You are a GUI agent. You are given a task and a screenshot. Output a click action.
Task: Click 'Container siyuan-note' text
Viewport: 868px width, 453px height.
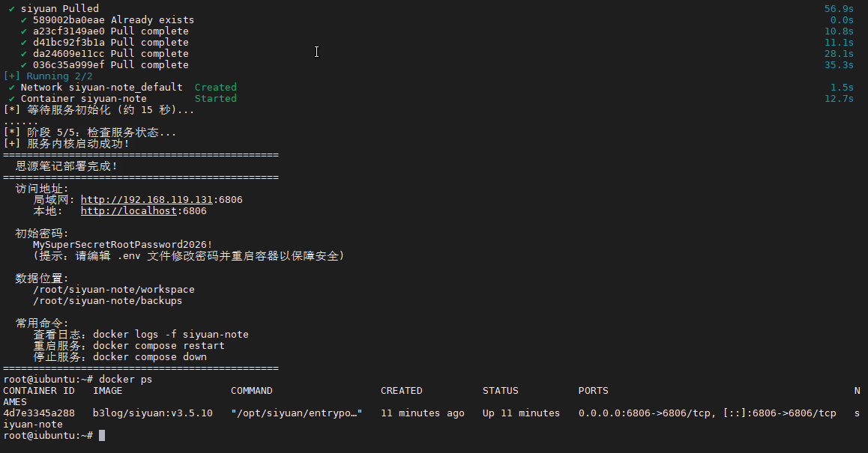click(84, 98)
